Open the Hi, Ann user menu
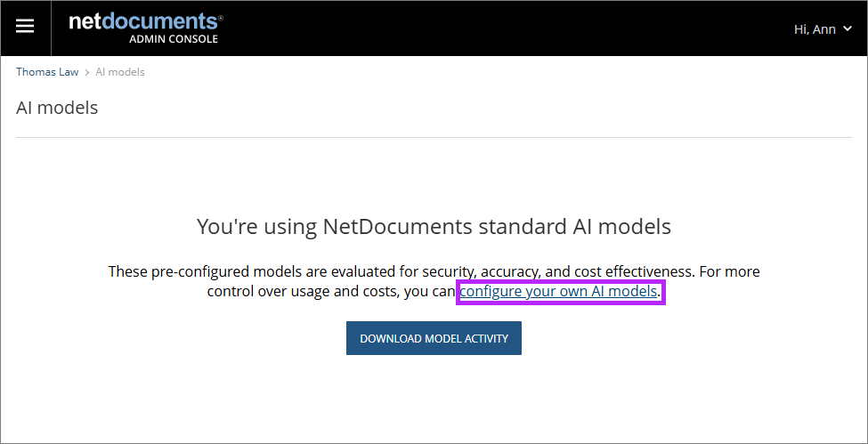Image resolution: width=868 pixels, height=444 pixels. pos(815,29)
